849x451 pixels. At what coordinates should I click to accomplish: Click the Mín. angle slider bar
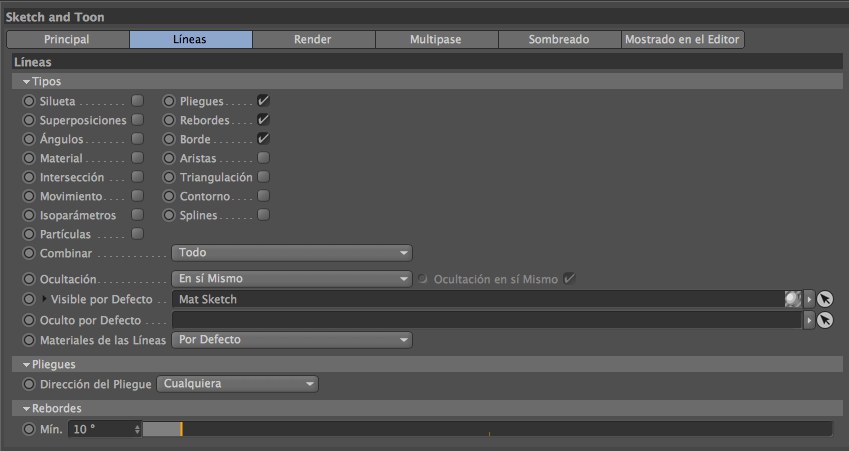tap(486, 429)
